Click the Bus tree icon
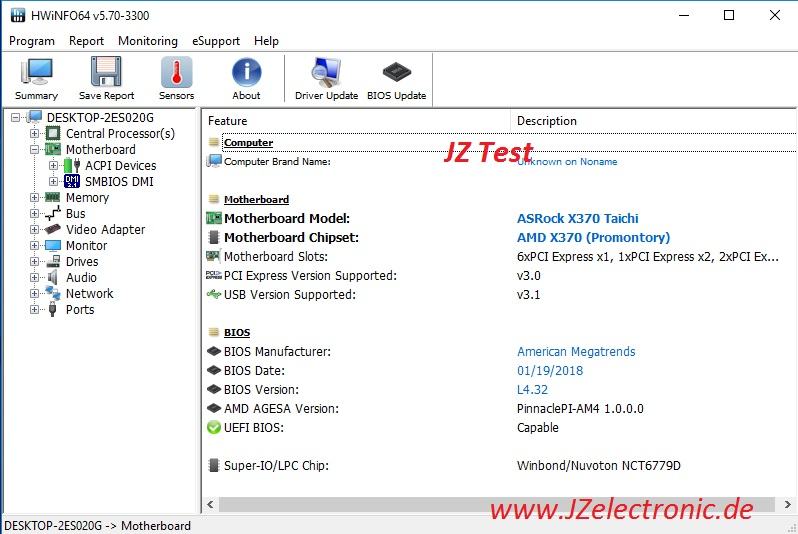 click(52, 213)
